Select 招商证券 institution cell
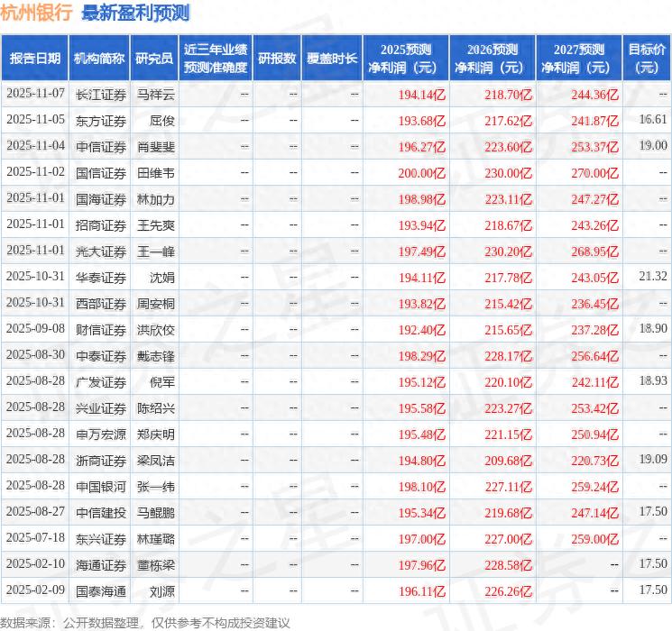Image resolution: width=672 pixels, height=631 pixels. [x=101, y=224]
